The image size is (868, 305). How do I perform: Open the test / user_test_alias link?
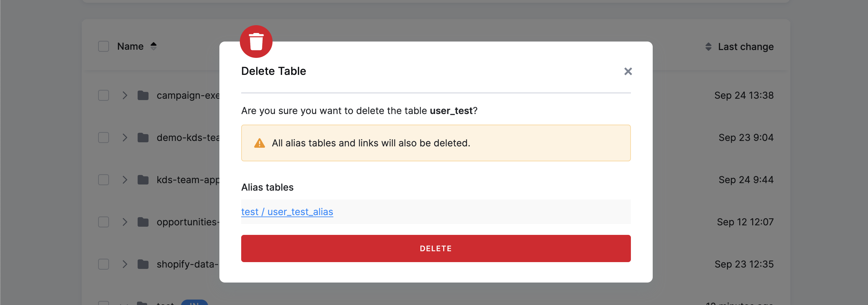pos(287,212)
